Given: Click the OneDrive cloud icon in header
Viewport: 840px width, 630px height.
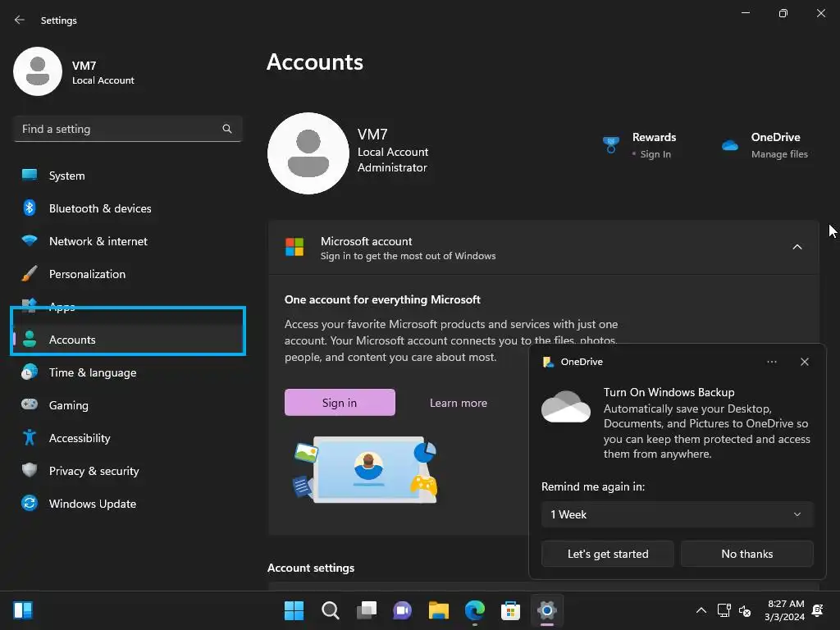Looking at the screenshot, I should tap(729, 145).
